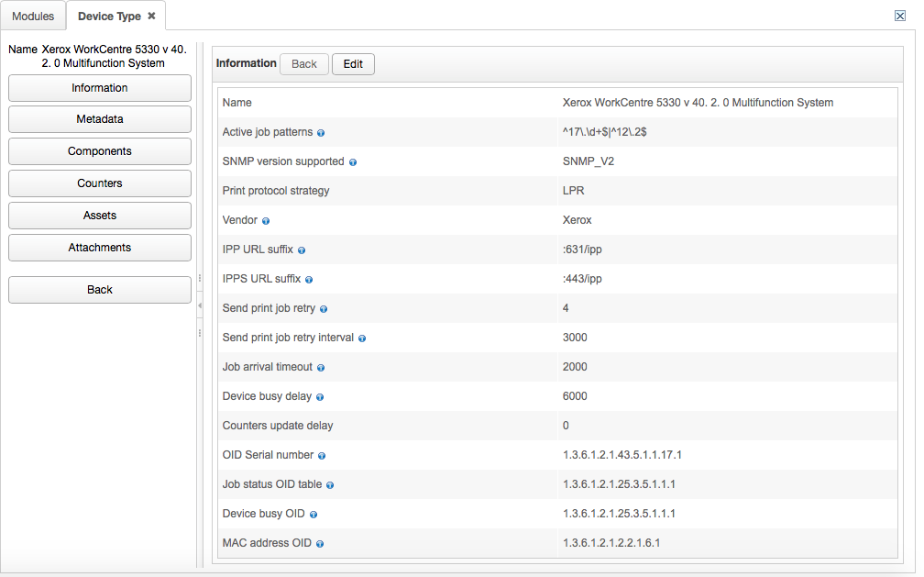924x577 pixels.
Task: Click the Job status OID table value
Action: (619, 484)
